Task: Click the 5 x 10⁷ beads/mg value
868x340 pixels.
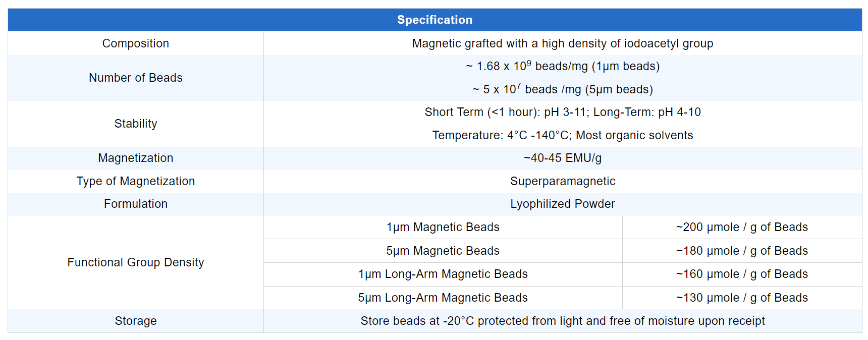Action: point(562,89)
